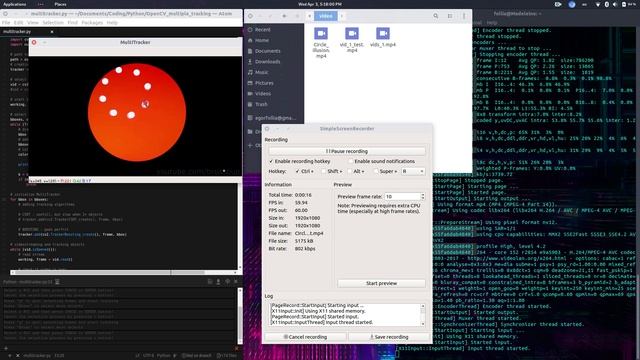Image resolution: width=640 pixels, height=360 pixels.
Task: Click Start preview button
Action: 381,283
